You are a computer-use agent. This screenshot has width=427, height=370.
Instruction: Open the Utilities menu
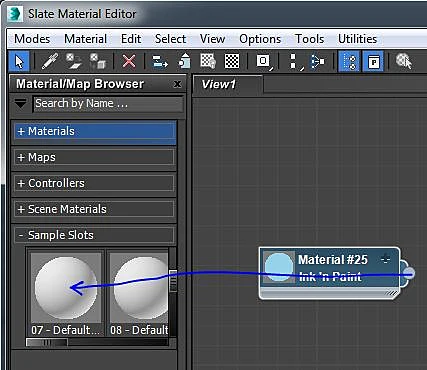click(x=357, y=39)
